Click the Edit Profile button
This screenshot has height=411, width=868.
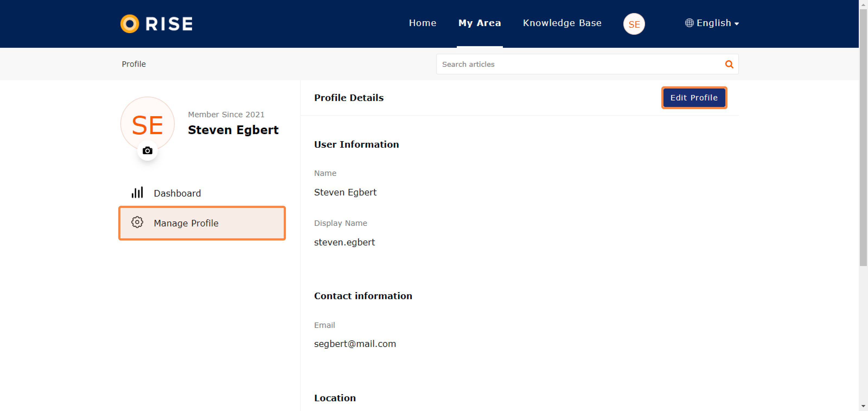[694, 98]
